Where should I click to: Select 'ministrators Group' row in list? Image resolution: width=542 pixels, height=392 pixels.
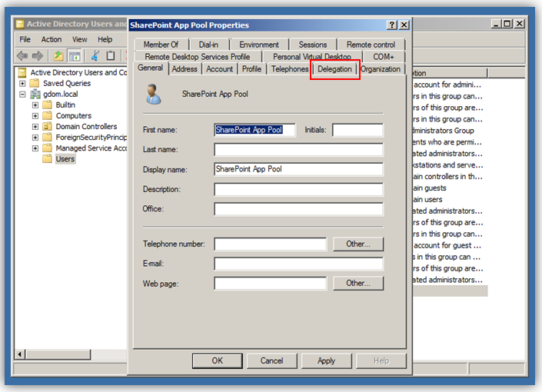[444, 131]
